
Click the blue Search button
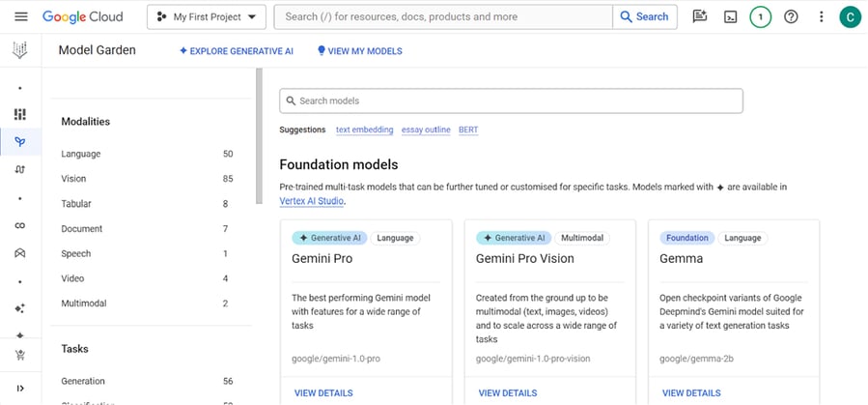tap(645, 16)
